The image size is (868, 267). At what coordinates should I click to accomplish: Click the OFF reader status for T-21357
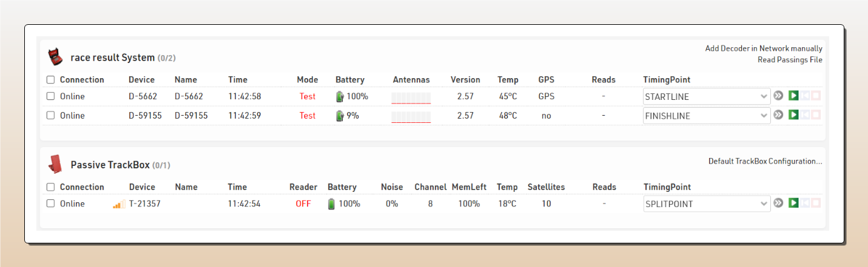303,204
